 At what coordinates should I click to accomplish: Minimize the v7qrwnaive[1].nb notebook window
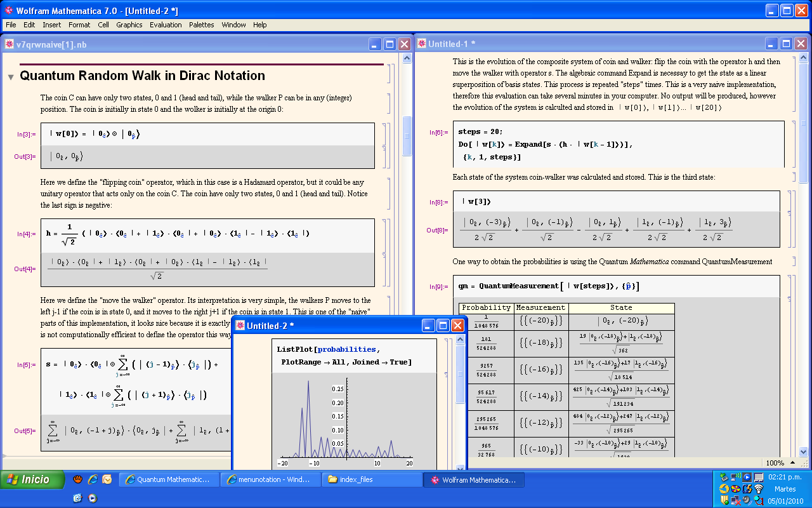(x=376, y=44)
